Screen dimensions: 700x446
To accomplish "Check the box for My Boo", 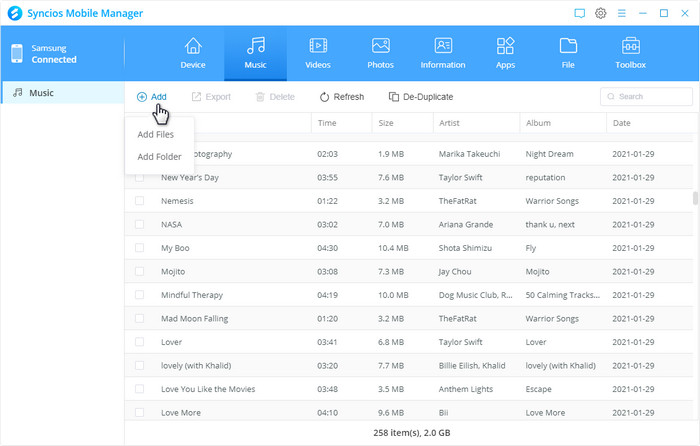I will pyautogui.click(x=140, y=248).
